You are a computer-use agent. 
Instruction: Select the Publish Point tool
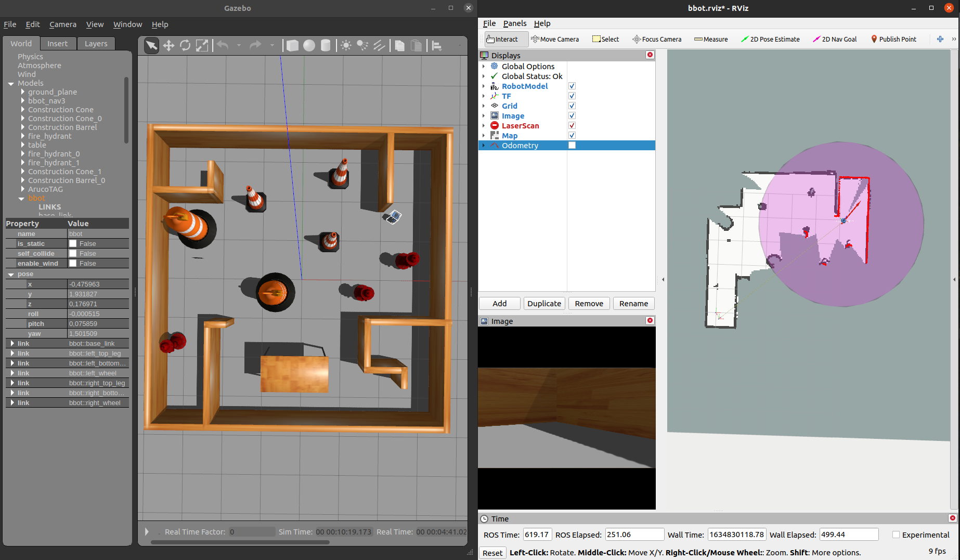(893, 39)
